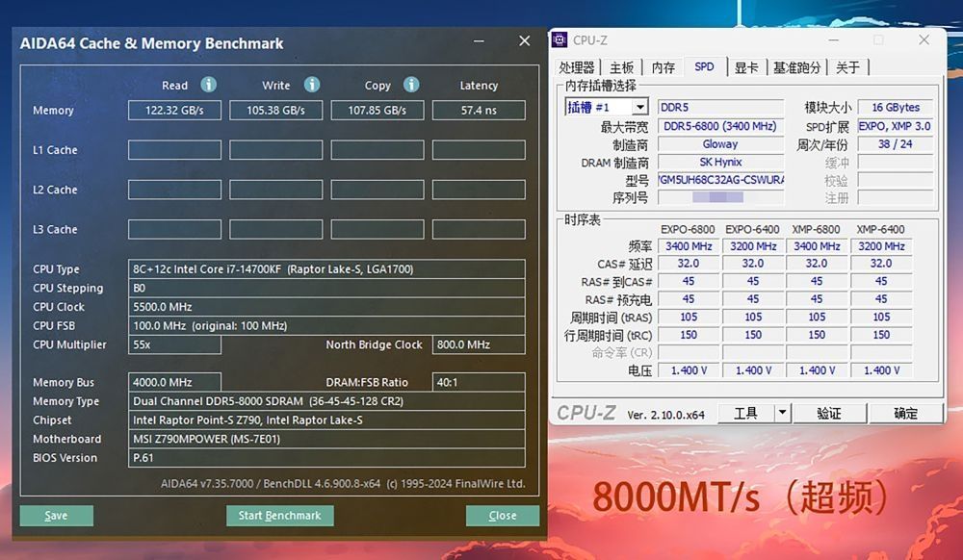Go to the 显卡 tab
This screenshot has height=560, width=963.
pos(746,67)
